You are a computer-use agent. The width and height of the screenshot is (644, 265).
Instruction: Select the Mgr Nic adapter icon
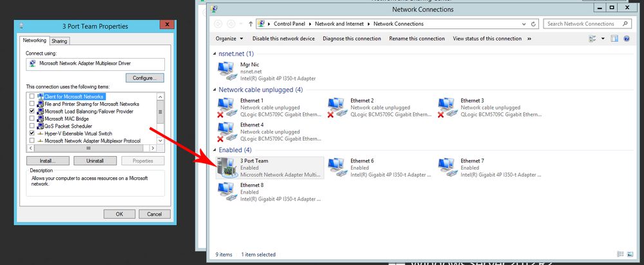(x=227, y=71)
